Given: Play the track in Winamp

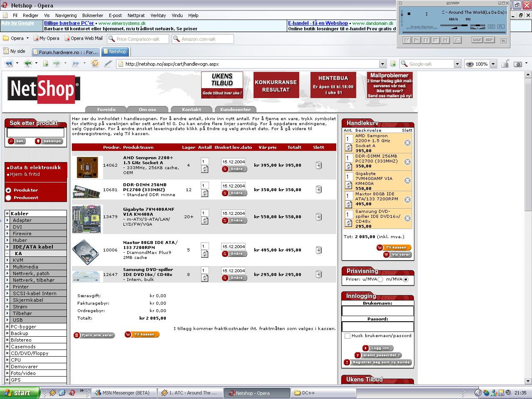Looking at the screenshot, I should tap(416, 40).
